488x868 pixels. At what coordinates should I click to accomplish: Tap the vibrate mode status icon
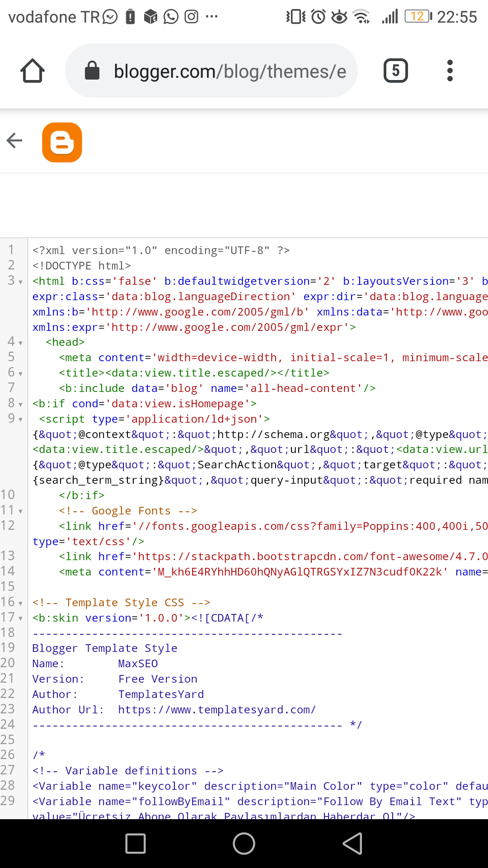coord(296,17)
